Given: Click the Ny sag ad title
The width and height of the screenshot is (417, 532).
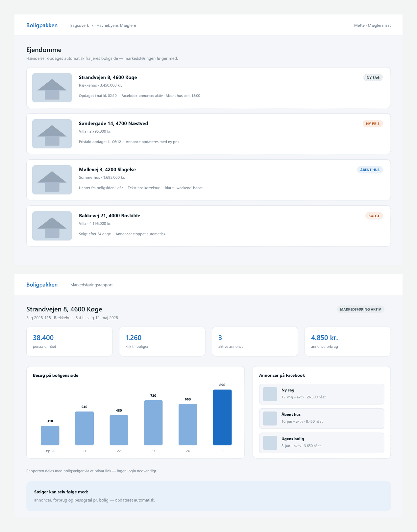Looking at the screenshot, I should click(288, 390).
